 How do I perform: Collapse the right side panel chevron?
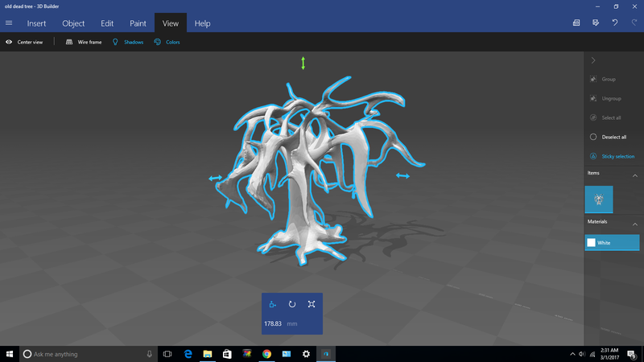(593, 60)
